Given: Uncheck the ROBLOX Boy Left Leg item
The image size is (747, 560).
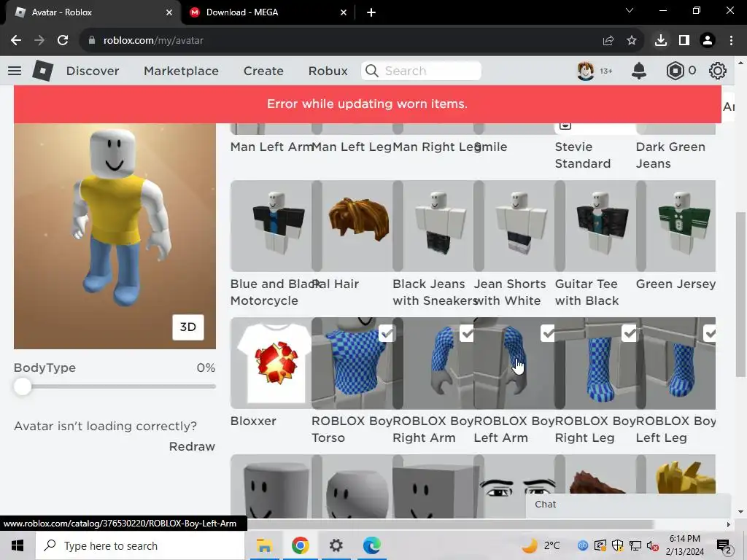Looking at the screenshot, I should point(710,333).
